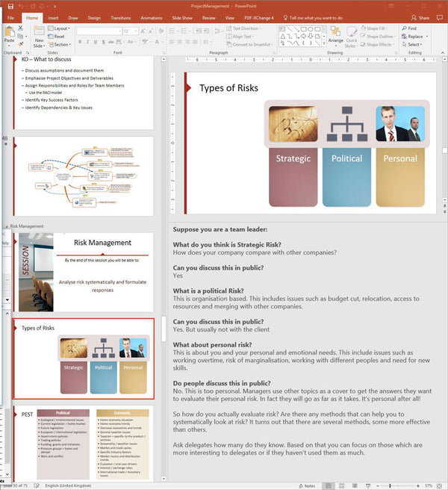448x490 pixels.
Task: Switch to Reading View icon
Action: (355, 486)
